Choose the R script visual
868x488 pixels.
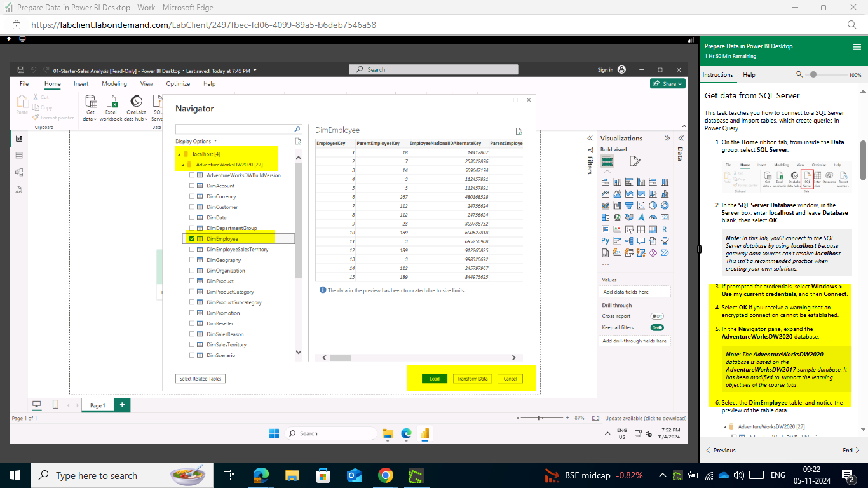point(665,229)
